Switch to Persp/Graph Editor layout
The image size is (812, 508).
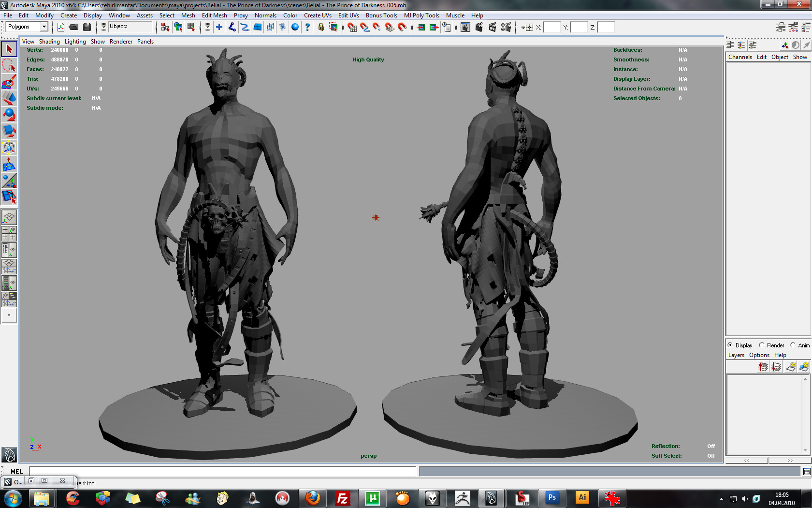[x=9, y=267]
